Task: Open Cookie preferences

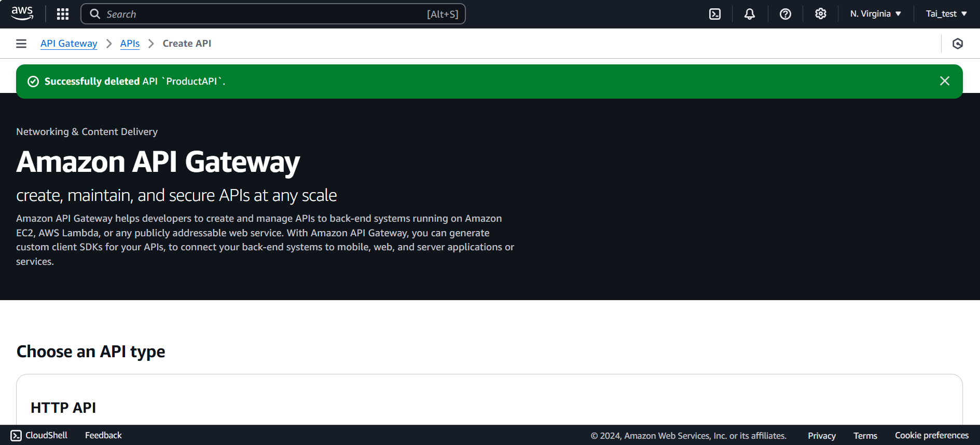Action: (x=932, y=435)
